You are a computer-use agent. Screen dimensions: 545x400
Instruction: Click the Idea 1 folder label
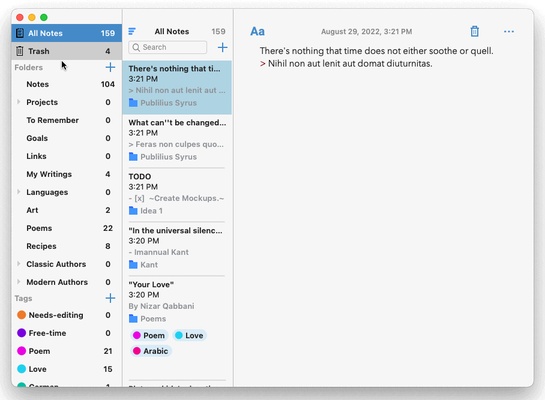151,211
